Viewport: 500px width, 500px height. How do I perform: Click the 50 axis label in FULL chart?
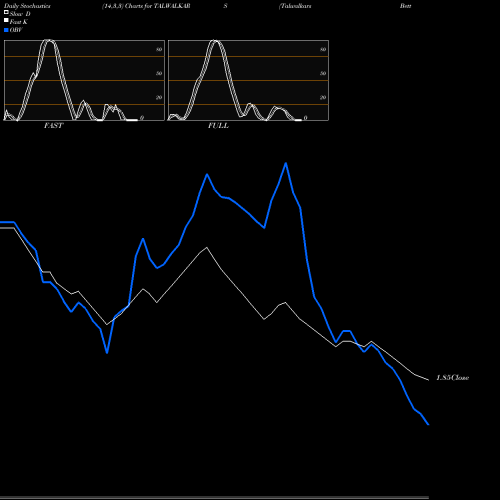(323, 73)
